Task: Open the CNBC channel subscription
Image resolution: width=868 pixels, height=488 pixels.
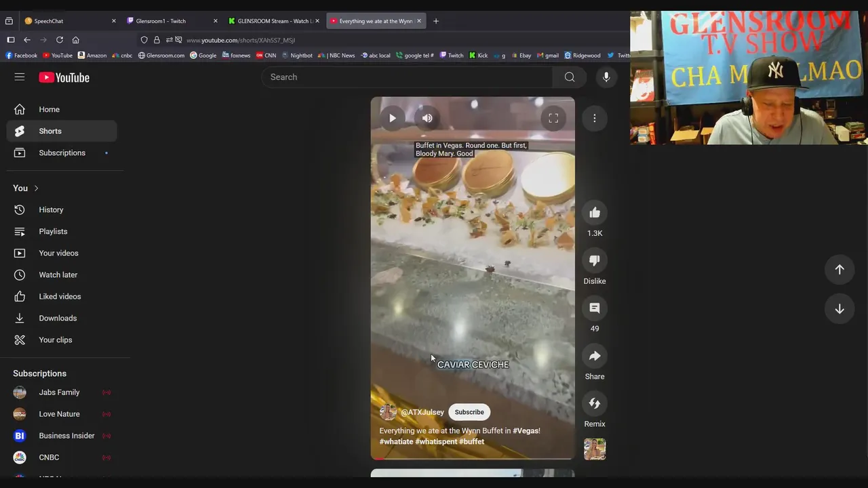Action: click(62, 457)
